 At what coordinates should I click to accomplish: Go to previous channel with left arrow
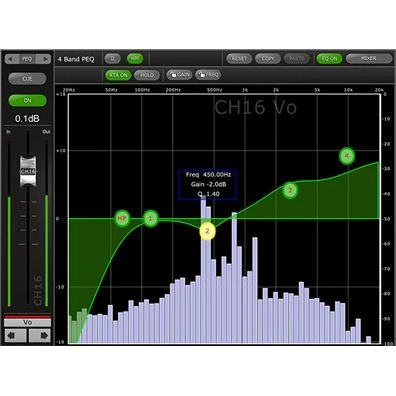15,335
